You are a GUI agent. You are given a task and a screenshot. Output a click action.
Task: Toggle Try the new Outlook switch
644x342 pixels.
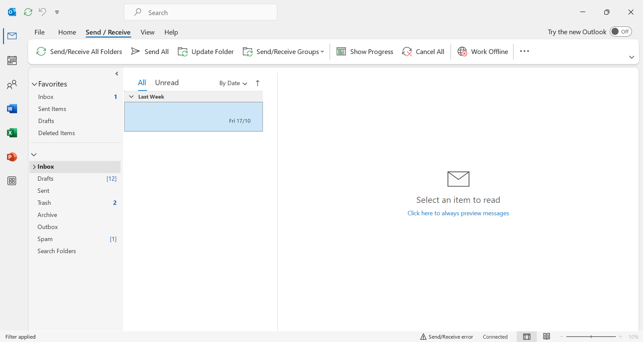(621, 32)
